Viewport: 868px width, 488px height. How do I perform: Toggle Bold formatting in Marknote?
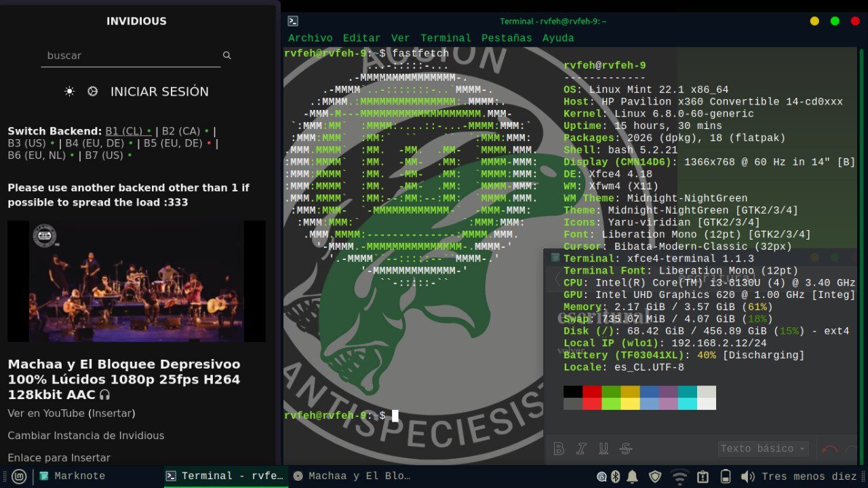(559, 449)
